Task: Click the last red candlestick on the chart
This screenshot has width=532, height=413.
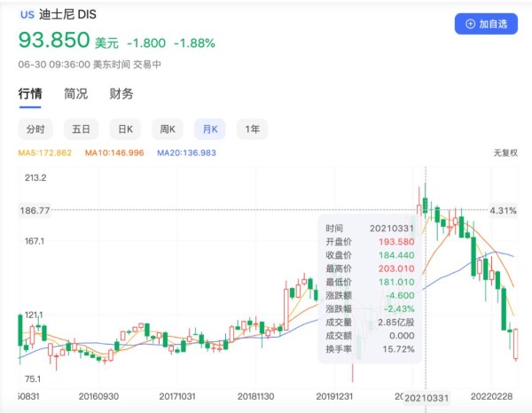Action: coord(516,344)
